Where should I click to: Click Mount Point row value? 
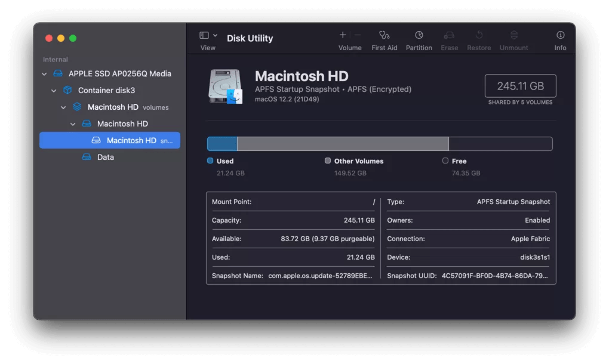tap(374, 202)
